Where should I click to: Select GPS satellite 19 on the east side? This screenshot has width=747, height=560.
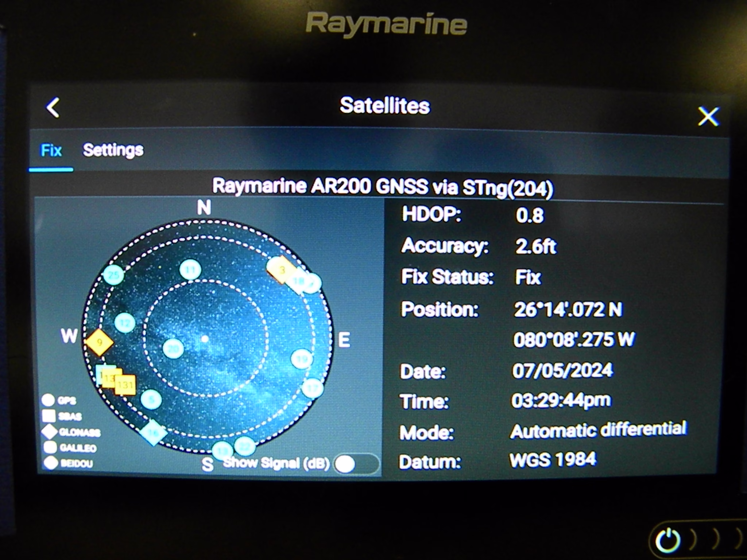[x=302, y=359]
